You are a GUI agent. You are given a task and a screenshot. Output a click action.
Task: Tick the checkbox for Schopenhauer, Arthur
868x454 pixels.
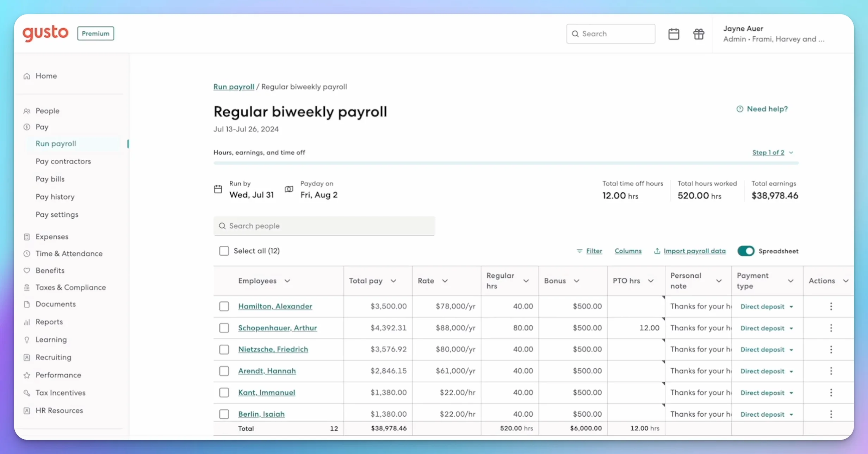click(224, 328)
